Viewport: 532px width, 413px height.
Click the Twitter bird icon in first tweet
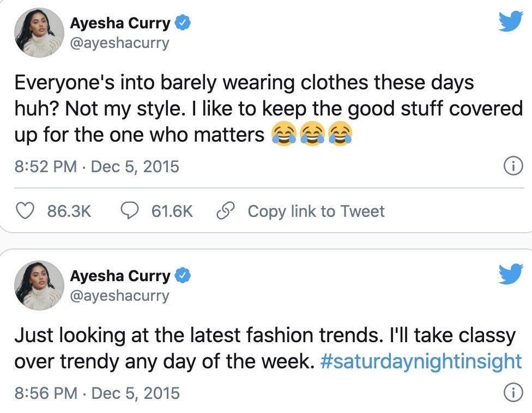tap(511, 22)
